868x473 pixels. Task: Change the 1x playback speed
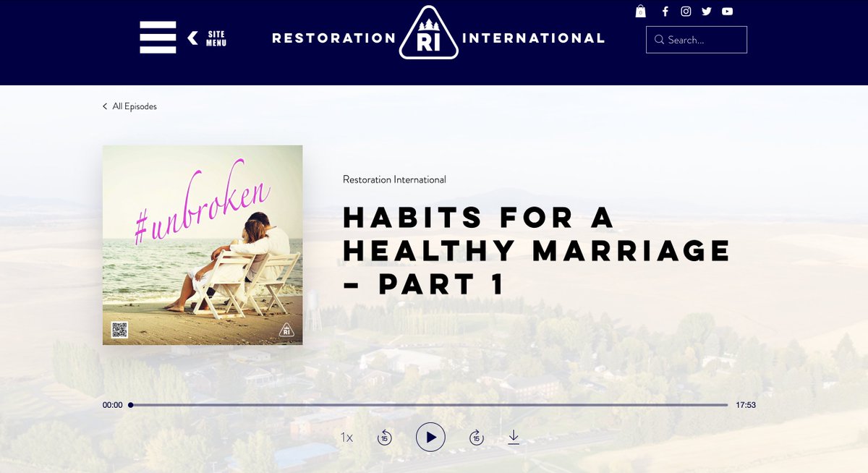346,438
